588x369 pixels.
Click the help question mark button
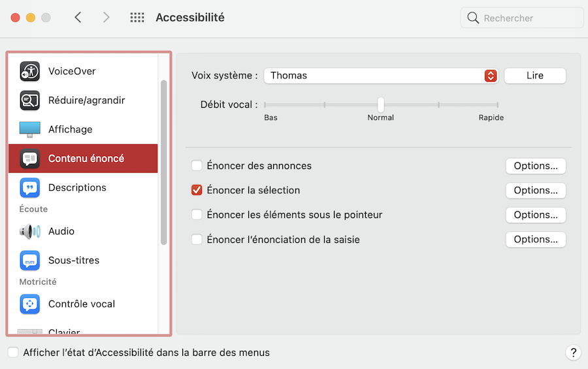click(573, 353)
